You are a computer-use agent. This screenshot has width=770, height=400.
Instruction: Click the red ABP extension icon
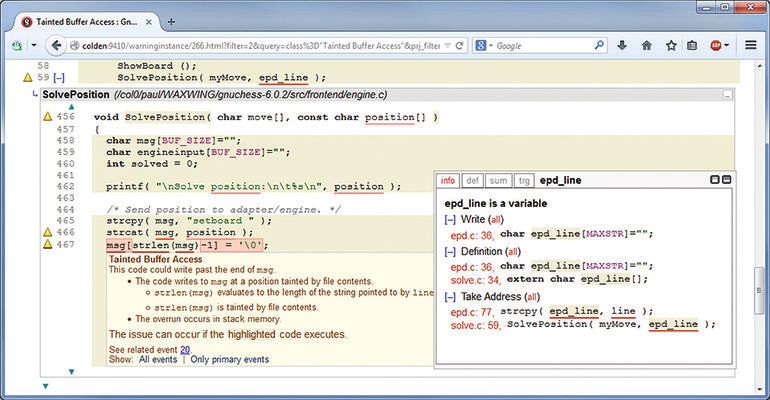716,46
